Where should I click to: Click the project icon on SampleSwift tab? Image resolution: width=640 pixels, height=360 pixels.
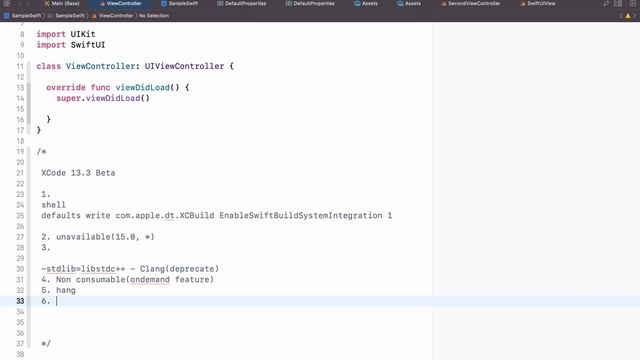(x=164, y=3)
